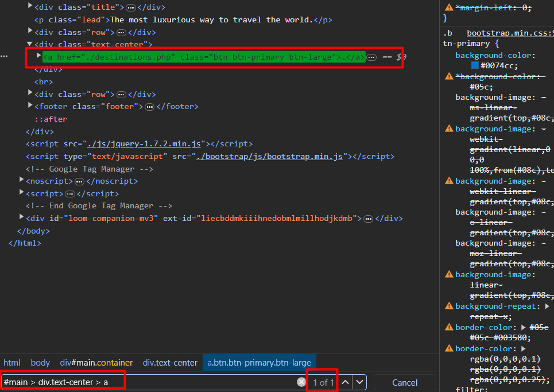This screenshot has height=392, width=554.
Task: Select the br element line
Action: click(44, 82)
